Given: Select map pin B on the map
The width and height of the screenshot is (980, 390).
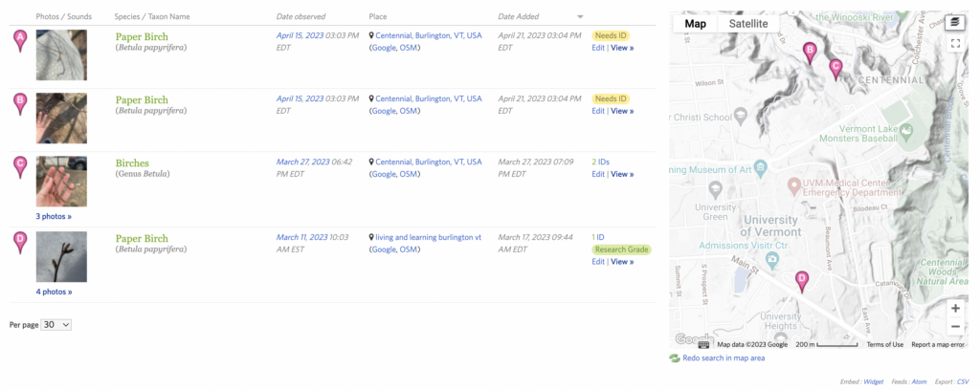Looking at the screenshot, I should 810,52.
